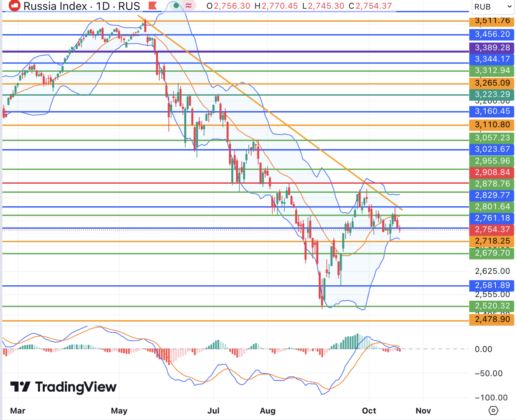
Task: Click the high value 2,770.45
Action: [x=279, y=6]
